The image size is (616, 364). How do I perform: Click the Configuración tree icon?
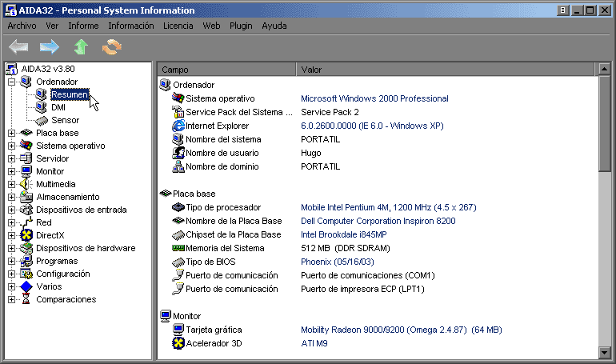click(x=26, y=274)
